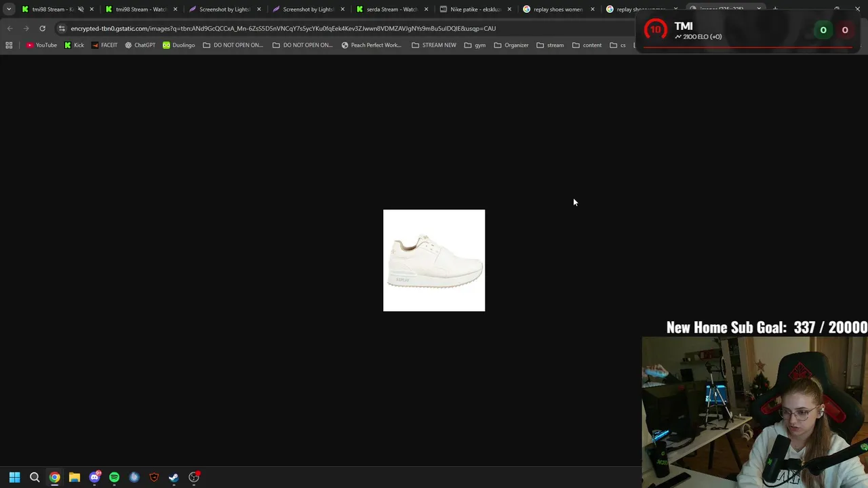Open Windows taskbar search
Viewport: 868px width, 488px height.
coord(35,477)
